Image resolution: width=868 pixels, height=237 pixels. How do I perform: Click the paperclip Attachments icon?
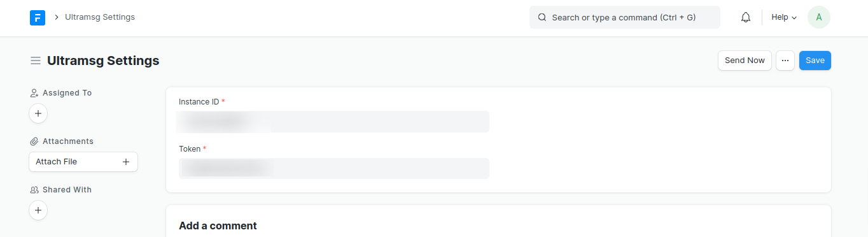[x=34, y=141]
